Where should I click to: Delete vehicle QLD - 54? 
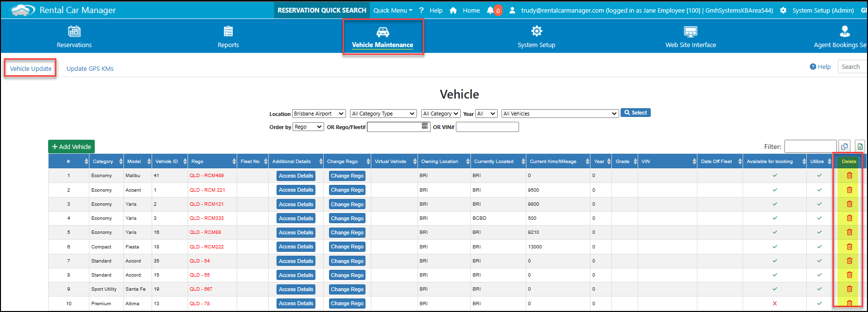pyautogui.click(x=850, y=261)
